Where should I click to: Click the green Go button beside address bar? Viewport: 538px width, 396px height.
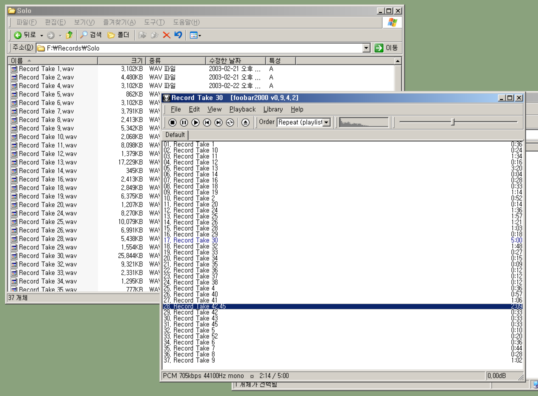pos(386,48)
